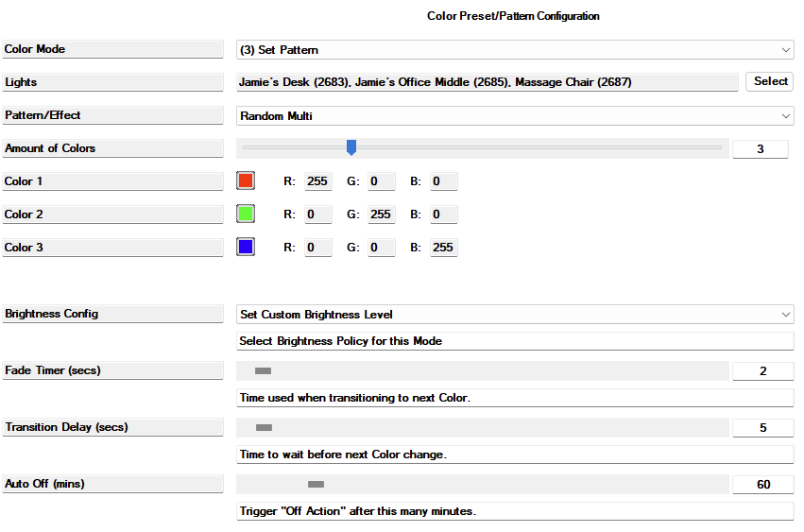Image resolution: width=804 pixels, height=532 pixels.
Task: Click the Color 3 B value field
Action: click(x=443, y=248)
